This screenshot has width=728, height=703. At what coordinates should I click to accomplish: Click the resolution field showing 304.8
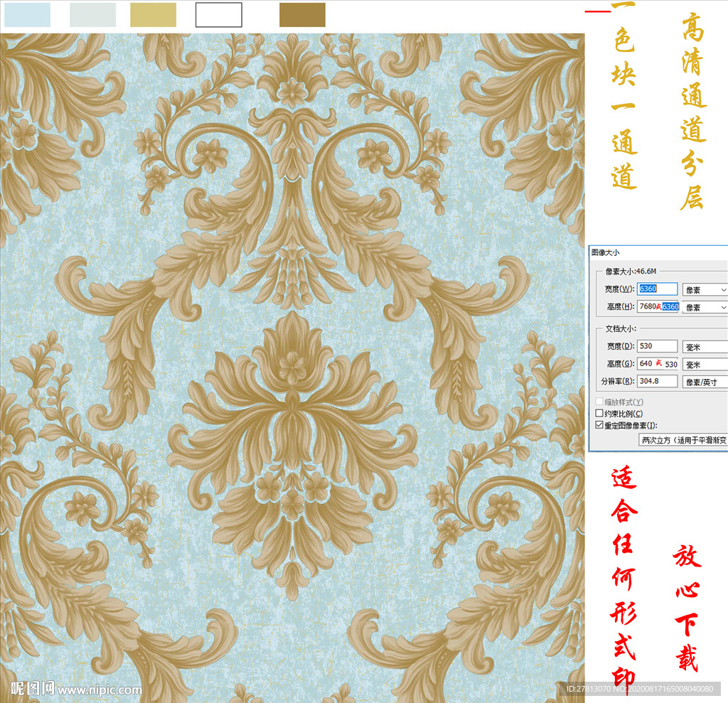pyautogui.click(x=657, y=381)
